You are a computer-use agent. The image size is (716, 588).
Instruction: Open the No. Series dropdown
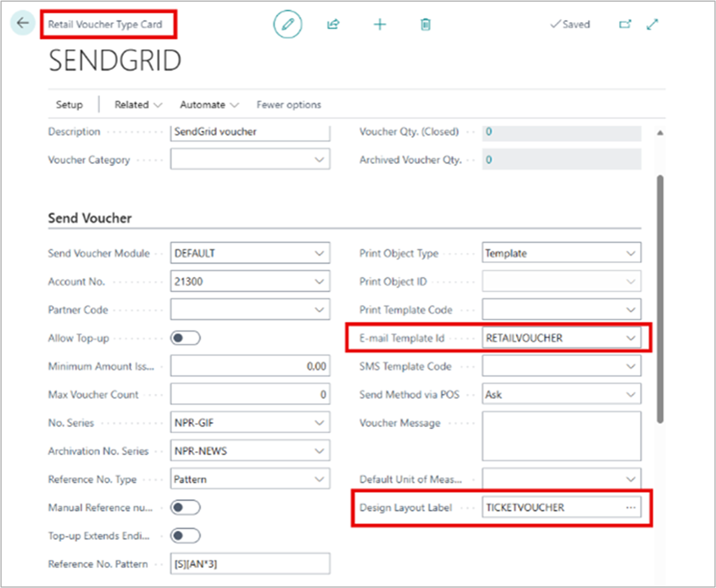tap(319, 423)
